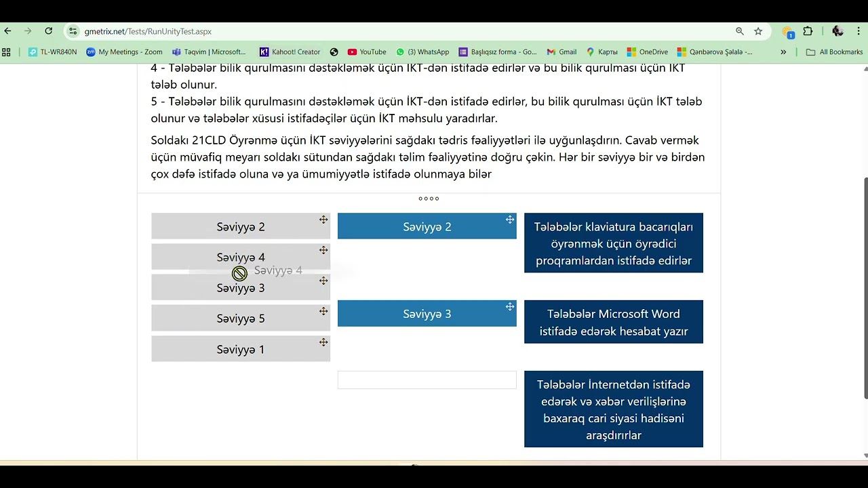
Task: Open the Qənbərova Şəlalə bookmark
Action: [x=715, y=52]
